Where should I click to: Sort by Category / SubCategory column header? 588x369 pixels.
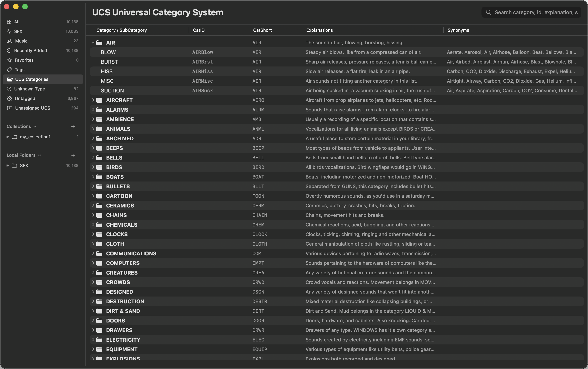pos(122,30)
